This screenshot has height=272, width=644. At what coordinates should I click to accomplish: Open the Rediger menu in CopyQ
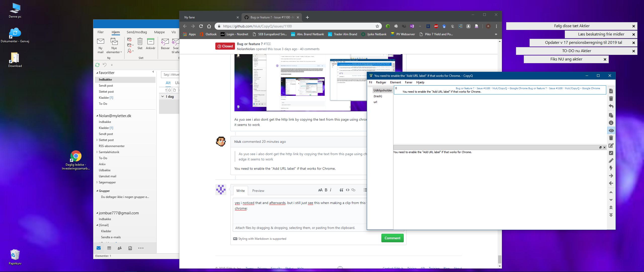tap(381, 82)
